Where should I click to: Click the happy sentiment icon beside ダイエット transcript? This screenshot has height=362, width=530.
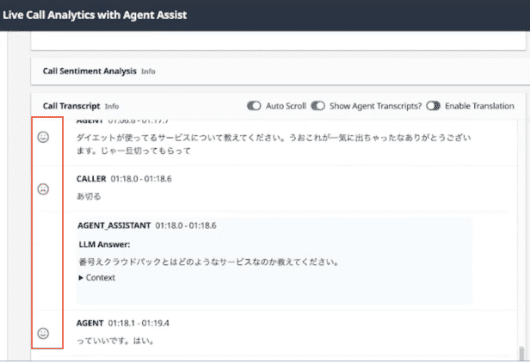coord(43,137)
